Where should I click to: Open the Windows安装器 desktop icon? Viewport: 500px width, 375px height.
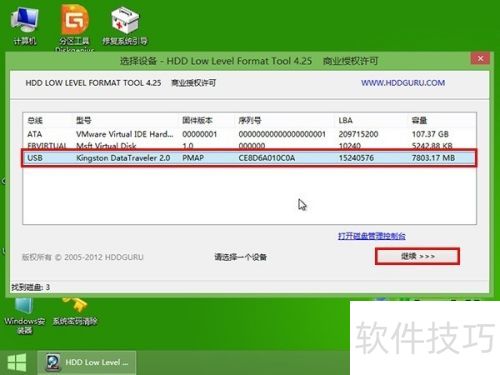pos(25,317)
